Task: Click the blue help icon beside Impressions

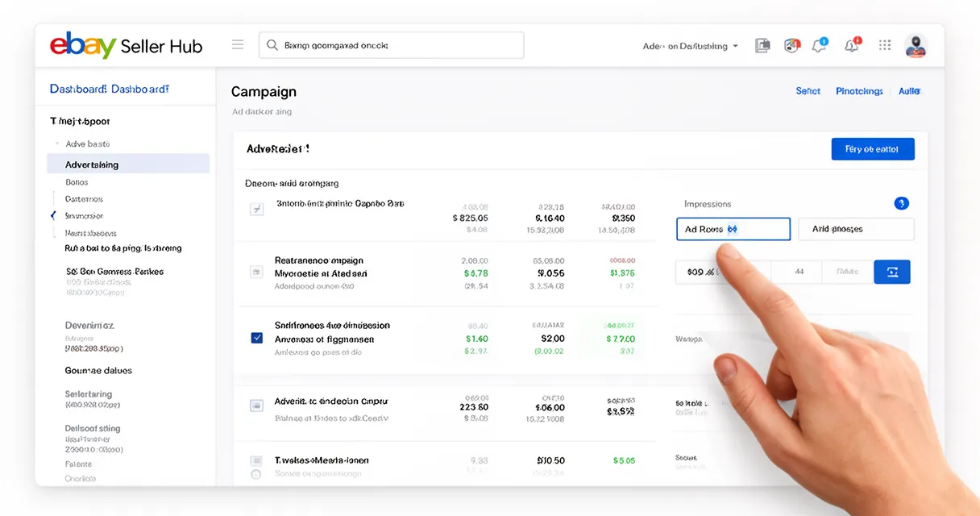Action: 901,203
